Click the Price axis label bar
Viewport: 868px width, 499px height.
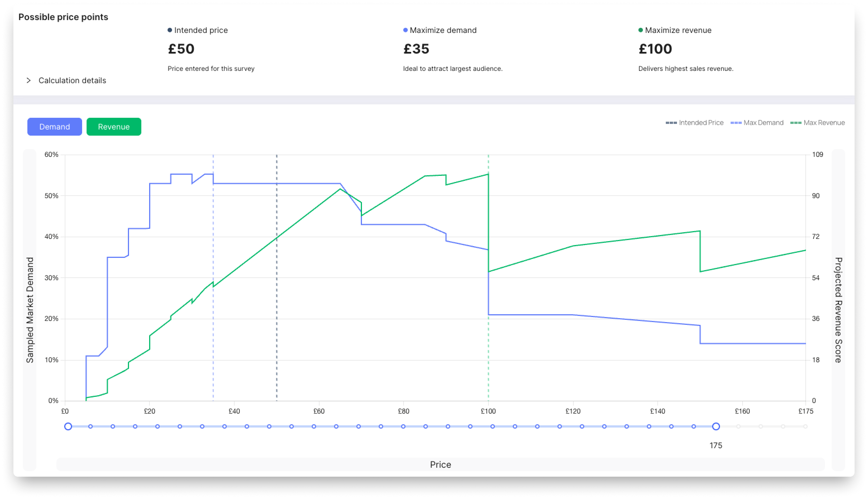point(440,464)
